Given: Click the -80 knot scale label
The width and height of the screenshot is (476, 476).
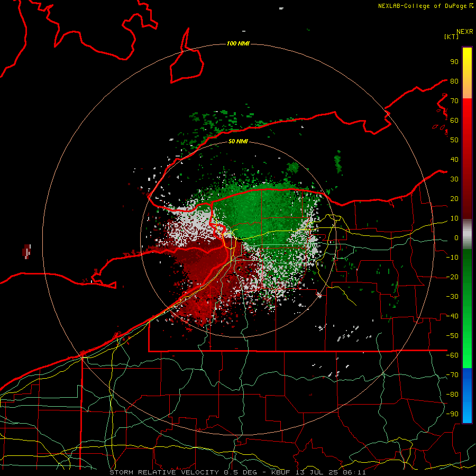Looking at the screenshot, I should click(x=452, y=395).
